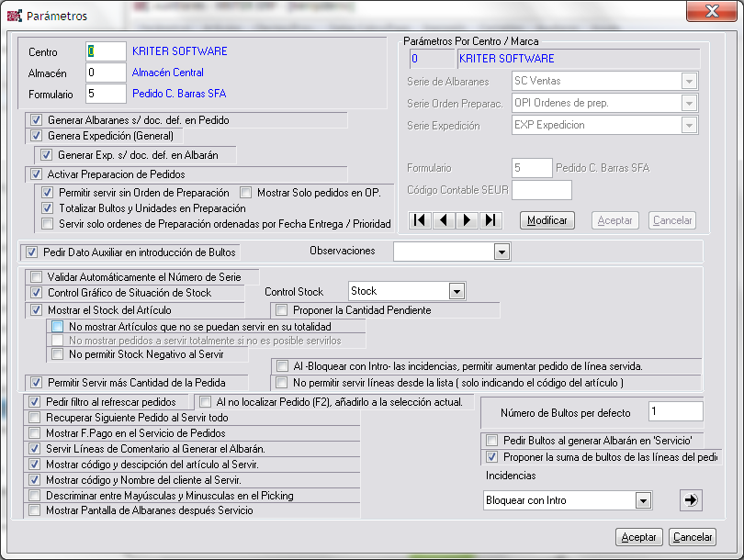Enable Mostrar Solo pedidos en OP.

(x=246, y=193)
